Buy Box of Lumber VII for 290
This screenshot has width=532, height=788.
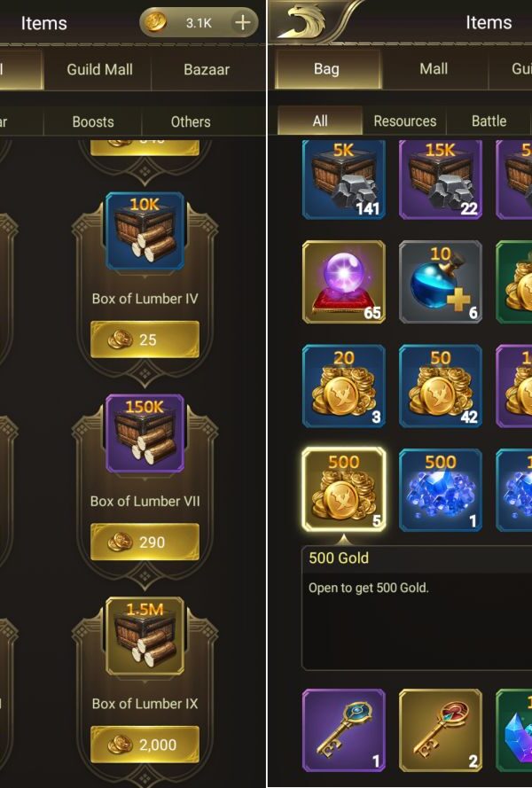[x=145, y=542]
